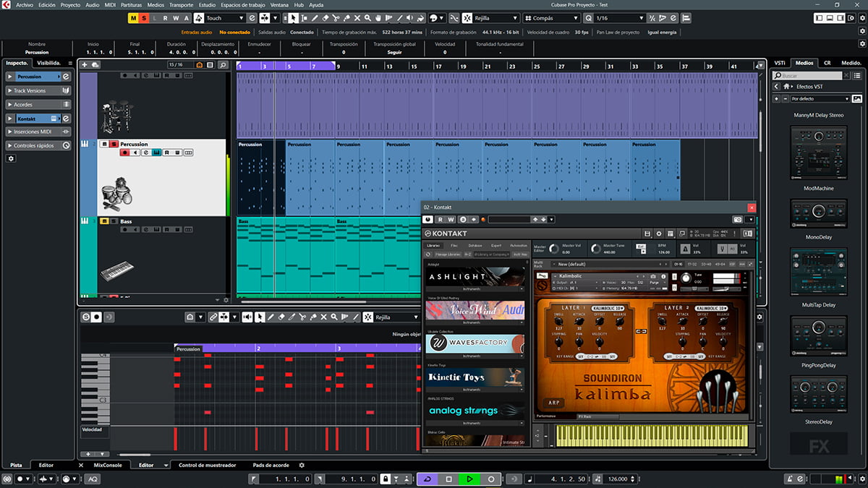Click the tempo value 126.000 field
Image resolution: width=868 pixels, height=488 pixels.
tap(617, 479)
